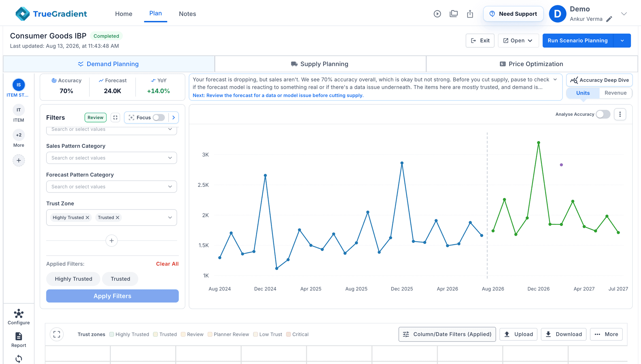Expand Run Scenario Planning dropdown arrow
The height and width of the screenshot is (364, 641).
[x=622, y=40]
